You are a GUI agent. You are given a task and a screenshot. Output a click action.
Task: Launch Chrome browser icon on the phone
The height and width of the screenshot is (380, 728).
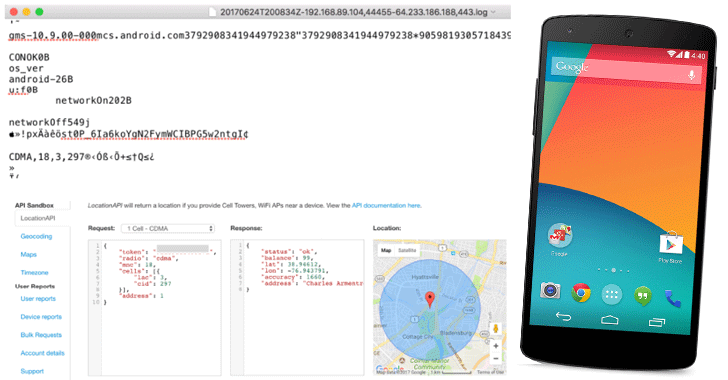580,293
